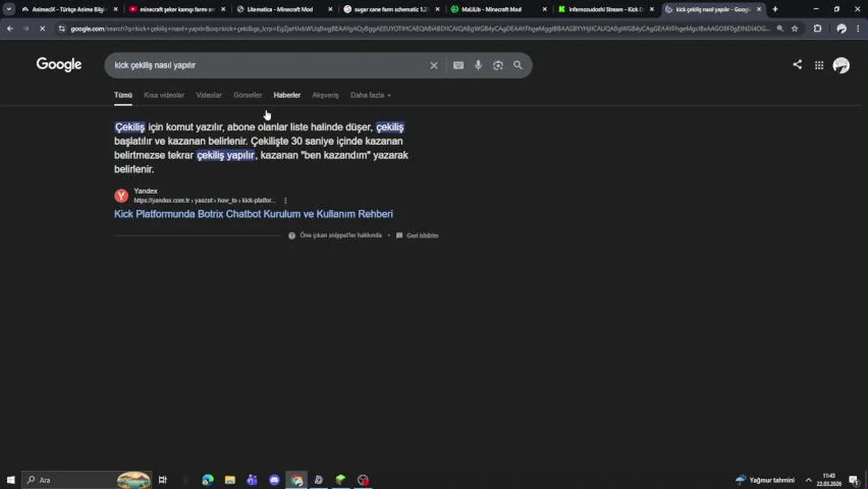
Task: Select the Videolar filter
Action: (209, 95)
